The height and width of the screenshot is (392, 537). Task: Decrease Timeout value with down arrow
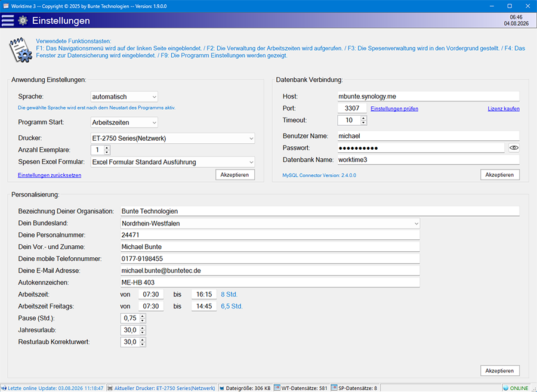(363, 122)
